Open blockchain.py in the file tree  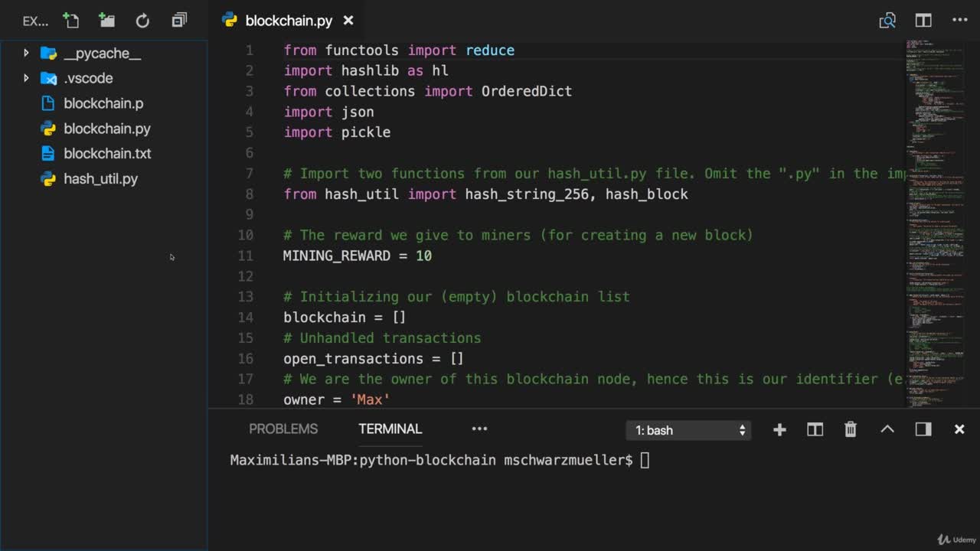tap(106, 129)
